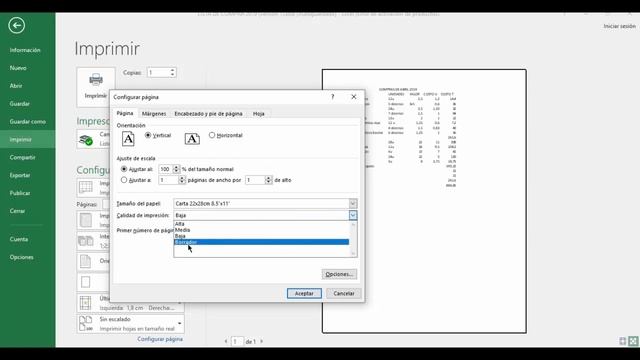Click the zoom to page icon

coord(633,341)
